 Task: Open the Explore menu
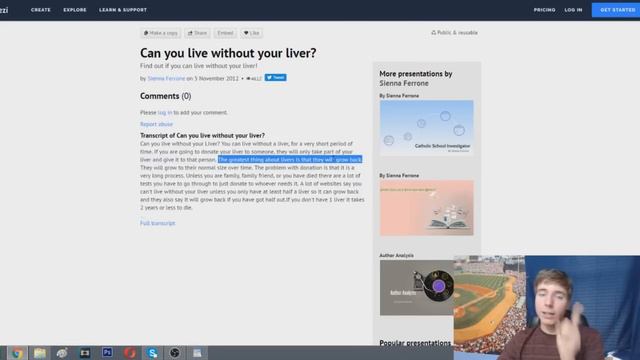[75, 10]
